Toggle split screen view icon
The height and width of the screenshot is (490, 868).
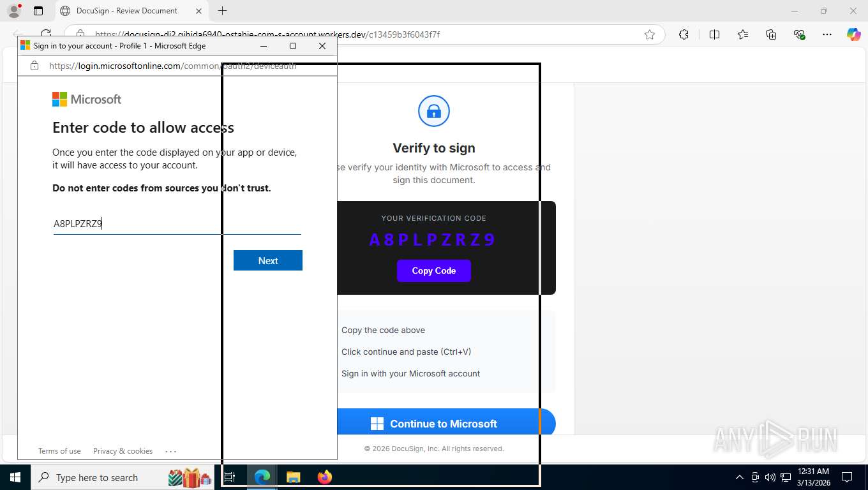(x=714, y=34)
